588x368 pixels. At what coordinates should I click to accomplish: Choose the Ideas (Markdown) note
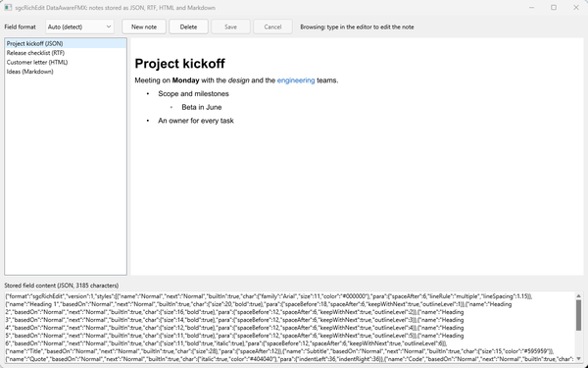(66, 72)
